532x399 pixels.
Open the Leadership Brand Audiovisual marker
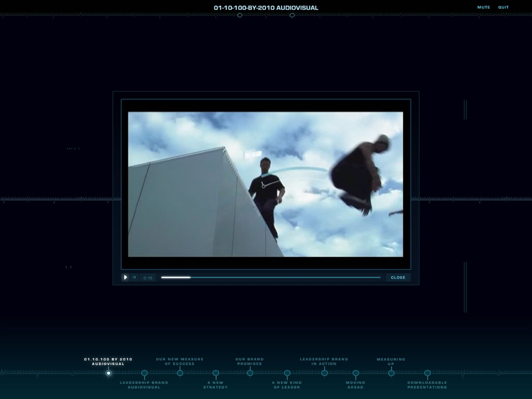(x=144, y=373)
